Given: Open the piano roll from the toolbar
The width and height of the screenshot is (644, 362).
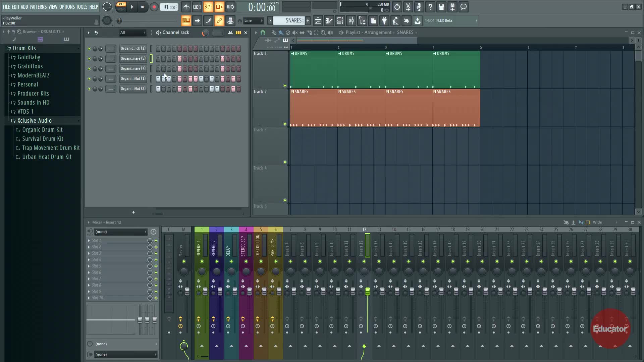Looking at the screenshot, I should tap(329, 21).
